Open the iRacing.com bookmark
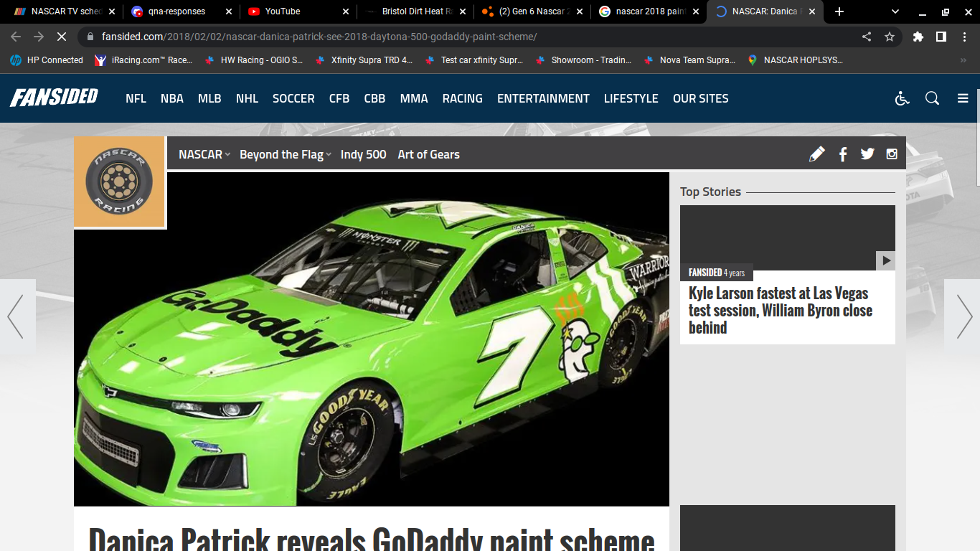Screen dimensions: 980x551 (143, 60)
